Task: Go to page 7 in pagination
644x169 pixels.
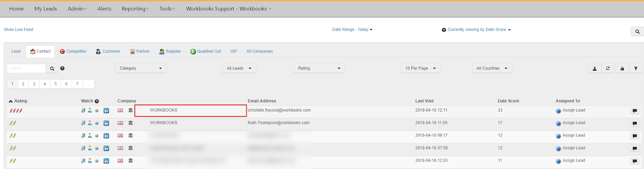Action: pos(77,84)
